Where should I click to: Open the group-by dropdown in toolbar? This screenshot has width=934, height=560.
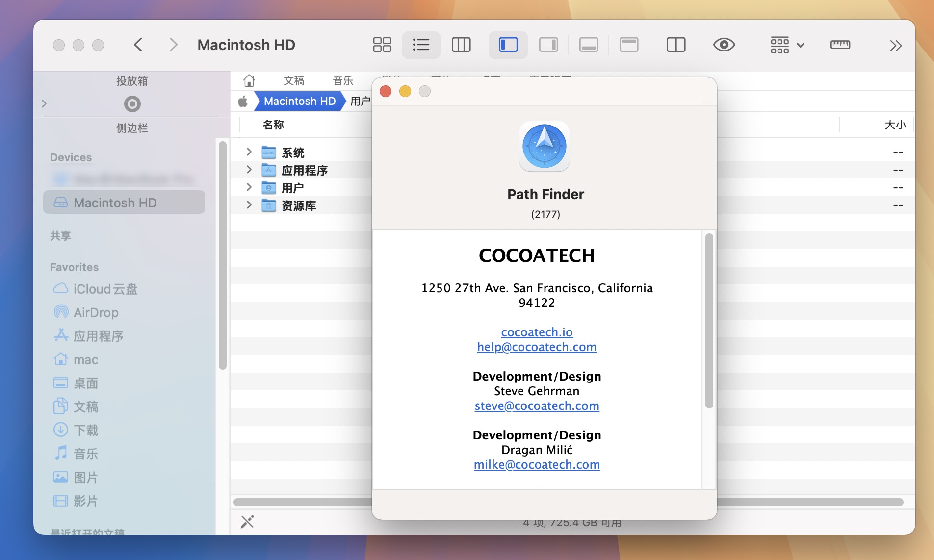787,45
